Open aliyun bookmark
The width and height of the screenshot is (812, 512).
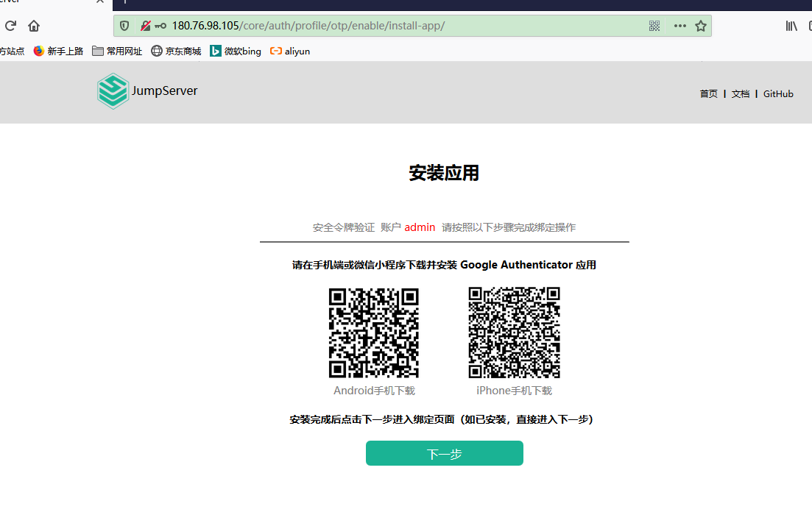(x=290, y=51)
